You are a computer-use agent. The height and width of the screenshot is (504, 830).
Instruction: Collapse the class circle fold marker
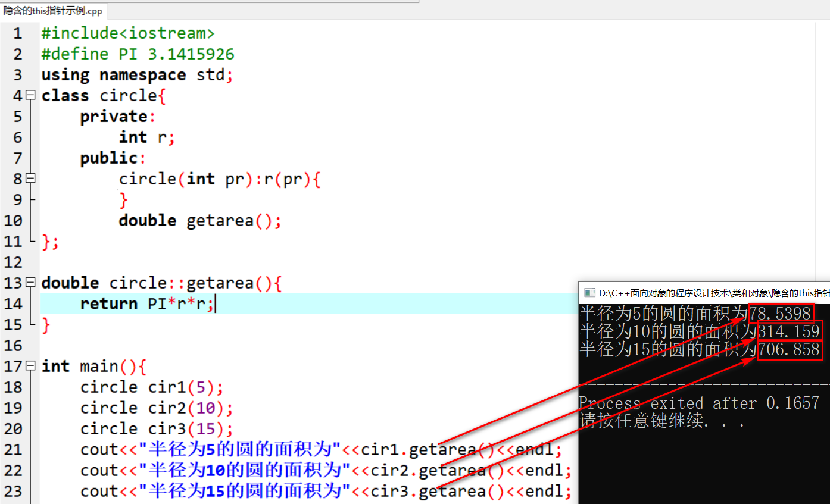[x=30, y=95]
